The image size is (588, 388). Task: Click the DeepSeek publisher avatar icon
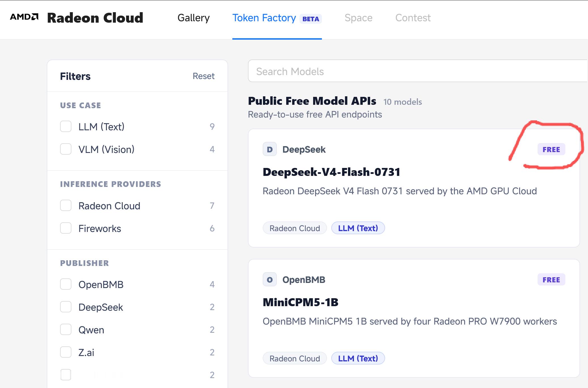coord(270,149)
